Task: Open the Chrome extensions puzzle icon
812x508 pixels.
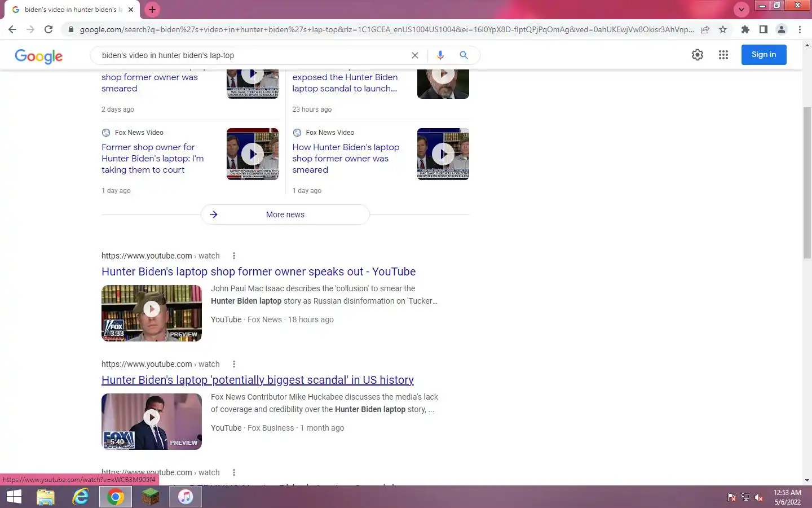Action: 745,29
